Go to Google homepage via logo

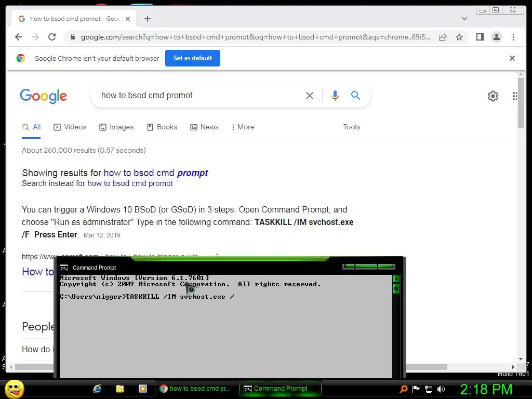(x=44, y=96)
